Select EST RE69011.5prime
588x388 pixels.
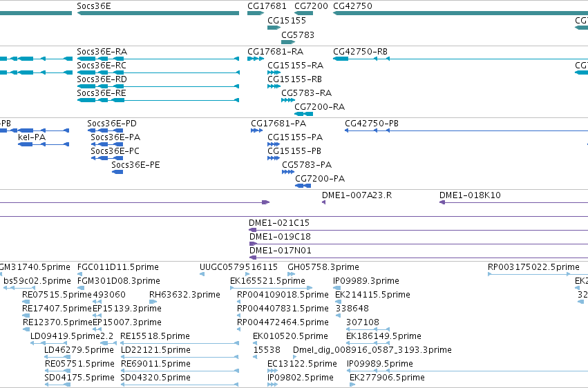(x=180, y=371)
